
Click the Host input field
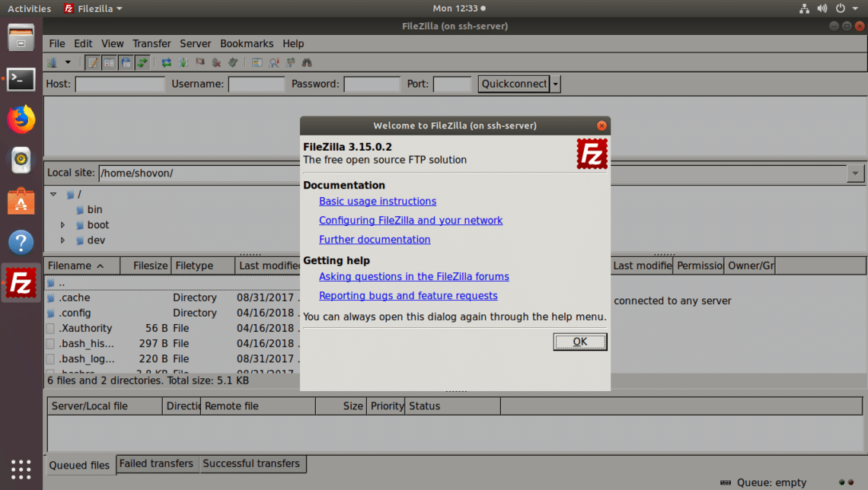[x=120, y=84]
